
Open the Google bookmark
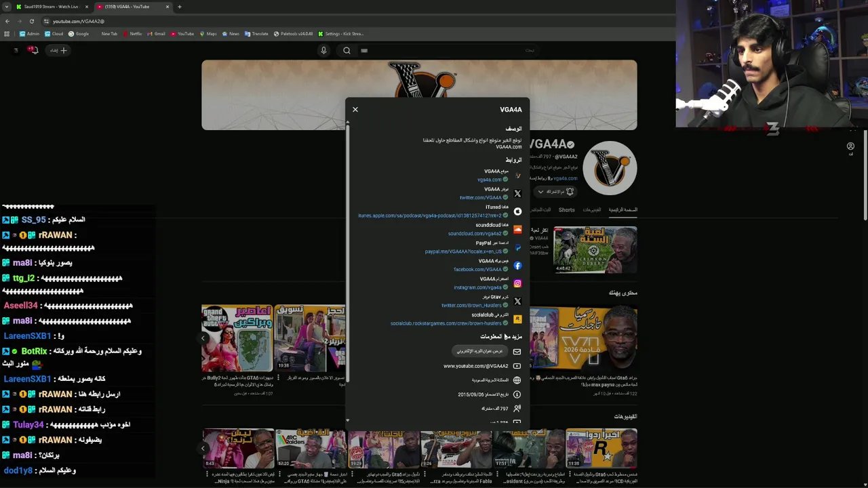point(79,34)
